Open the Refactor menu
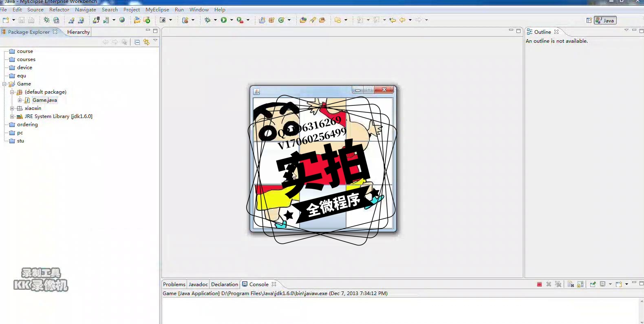Image resolution: width=644 pixels, height=324 pixels. point(59,9)
